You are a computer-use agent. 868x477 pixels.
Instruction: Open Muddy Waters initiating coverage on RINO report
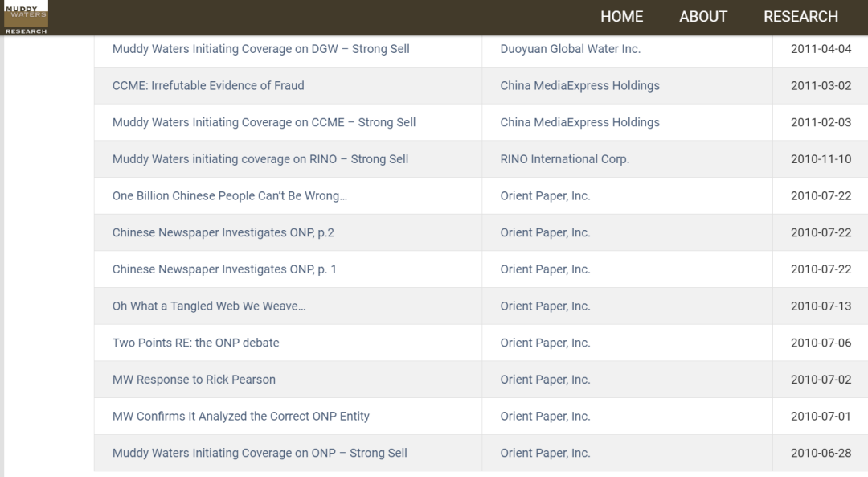pos(260,159)
